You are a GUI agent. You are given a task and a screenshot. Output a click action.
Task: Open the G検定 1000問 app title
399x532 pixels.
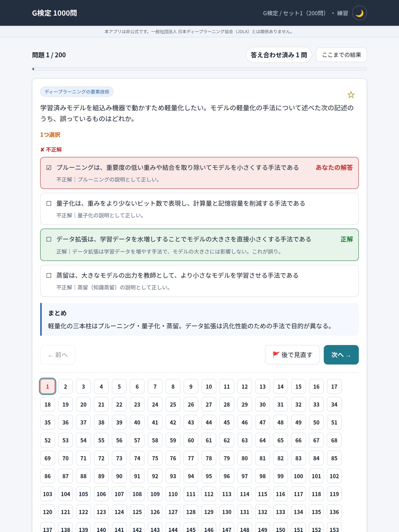54,13
